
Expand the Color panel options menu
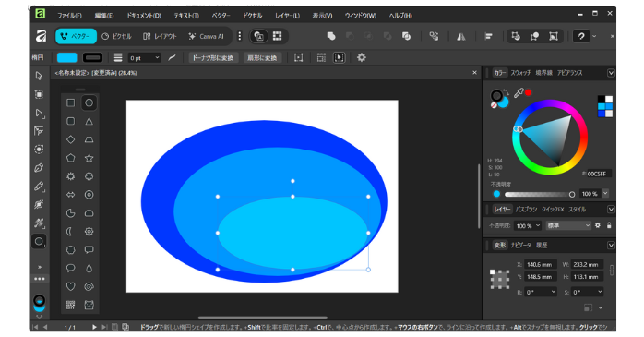pyautogui.click(x=611, y=73)
